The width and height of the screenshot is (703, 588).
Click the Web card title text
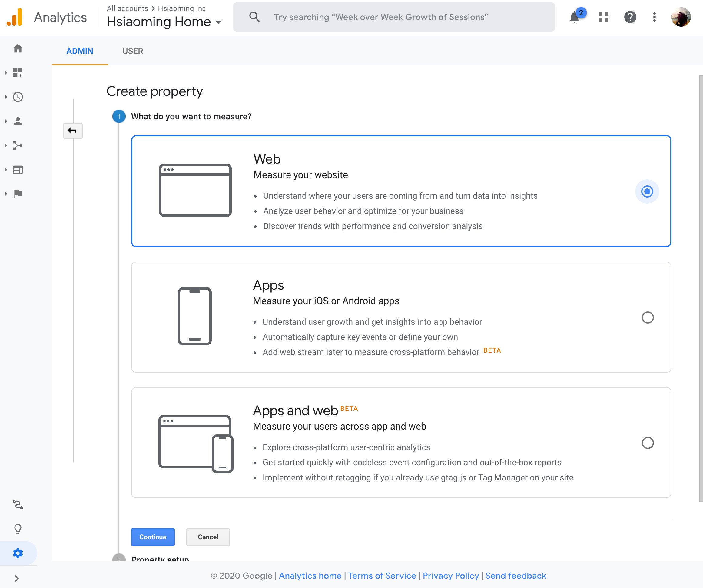tap(267, 159)
